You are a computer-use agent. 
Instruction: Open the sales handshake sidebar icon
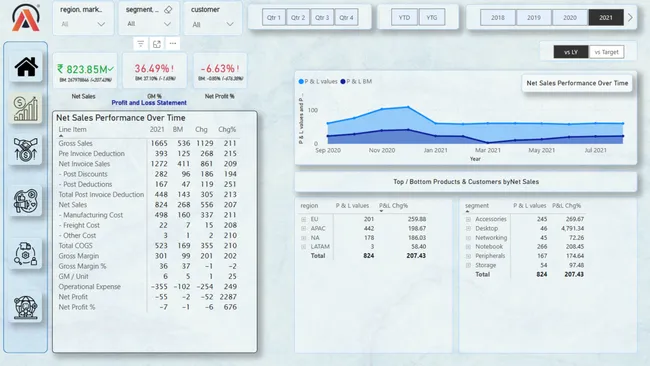pos(26,150)
